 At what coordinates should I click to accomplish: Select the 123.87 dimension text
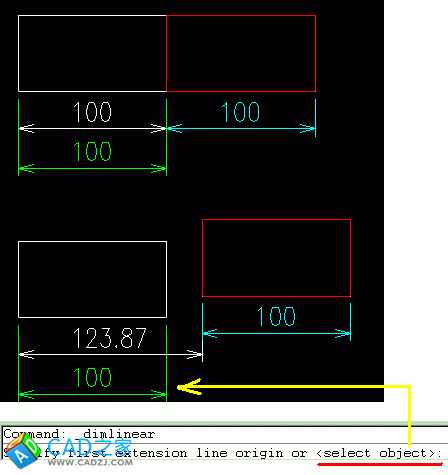coord(110,338)
